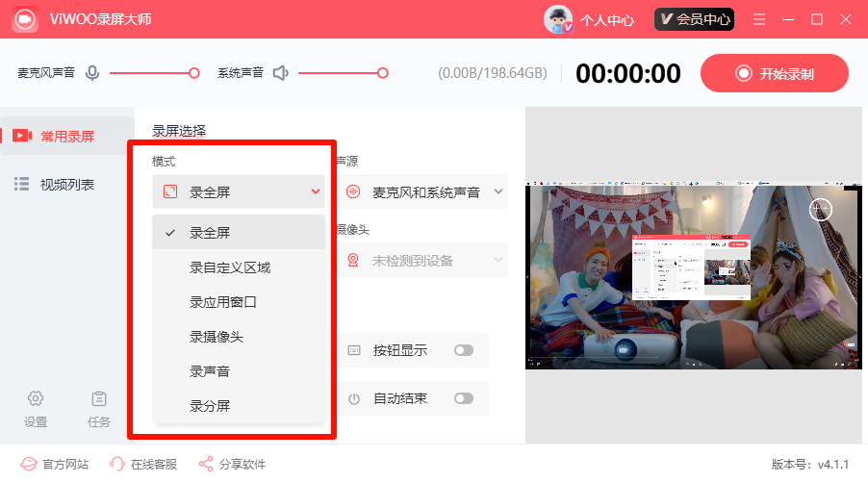Click the ViWOO recorder logo icon

coord(24,19)
